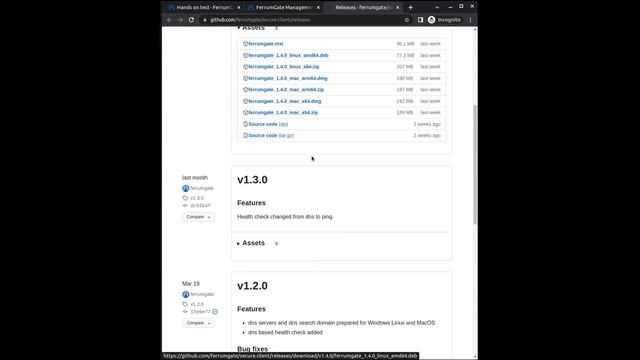Close the Hands on test tab
Viewport: 640px width, 360px height.
tap(239, 7)
